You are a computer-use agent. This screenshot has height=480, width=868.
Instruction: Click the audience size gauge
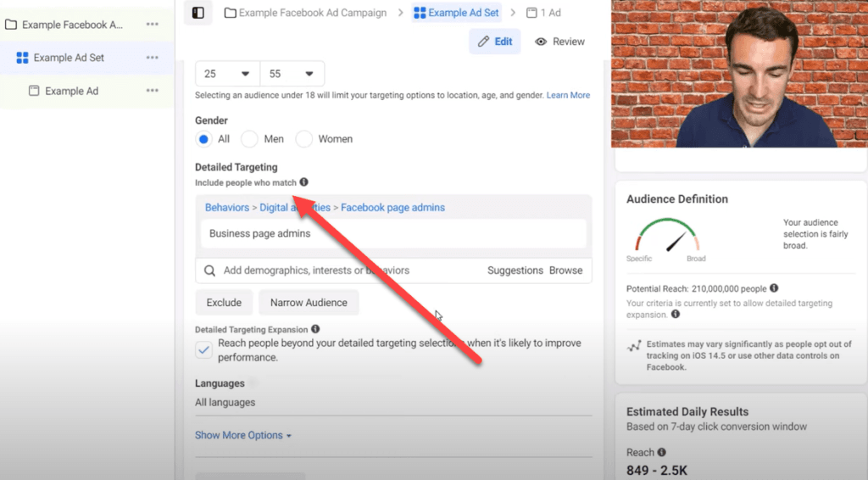click(667, 235)
